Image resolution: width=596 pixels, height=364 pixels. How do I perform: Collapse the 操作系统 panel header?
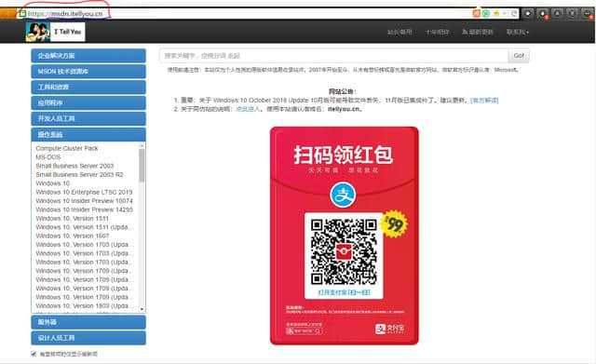(88, 134)
